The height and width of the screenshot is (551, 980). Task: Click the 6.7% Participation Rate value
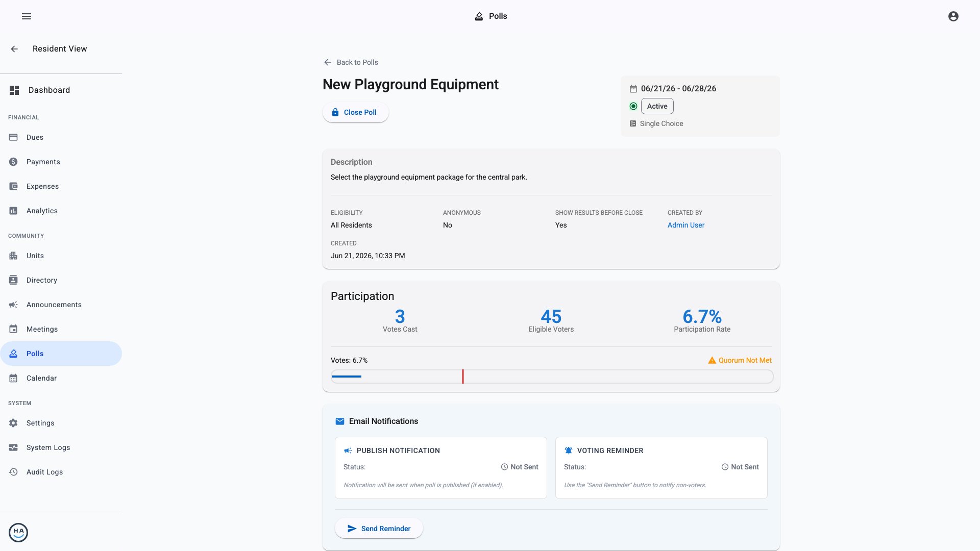point(702,317)
